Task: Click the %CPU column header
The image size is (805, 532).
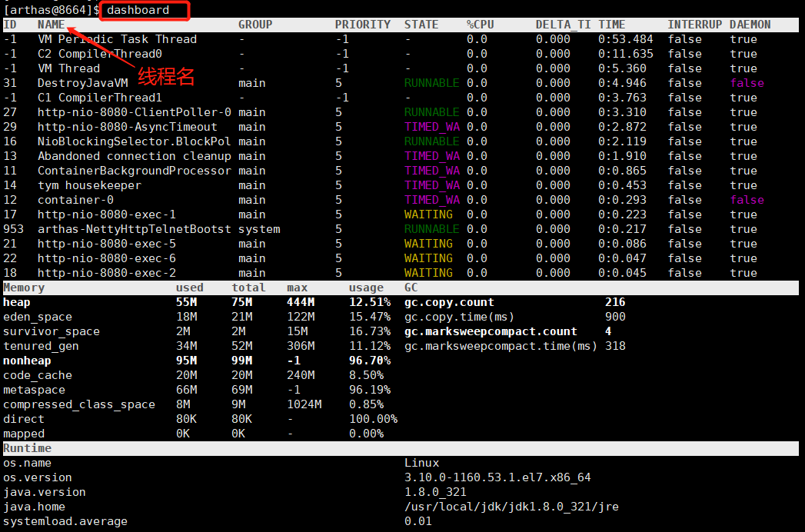Action: tap(480, 25)
